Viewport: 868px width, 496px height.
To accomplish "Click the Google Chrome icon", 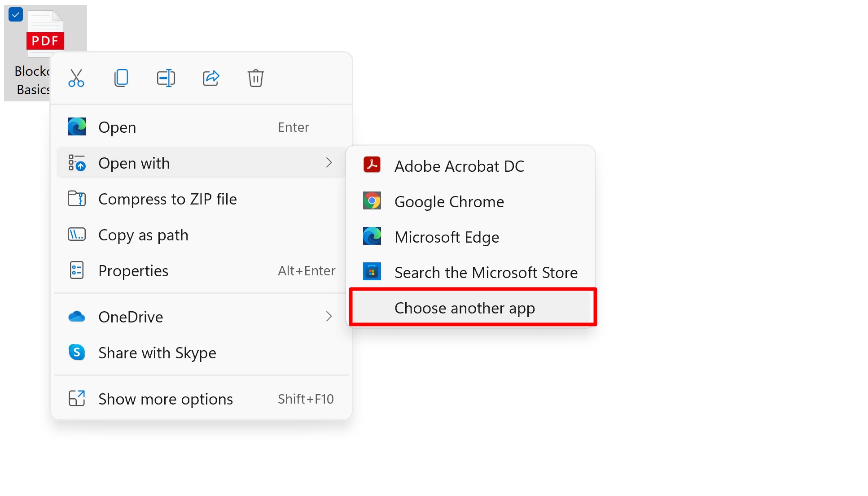I will pyautogui.click(x=372, y=201).
